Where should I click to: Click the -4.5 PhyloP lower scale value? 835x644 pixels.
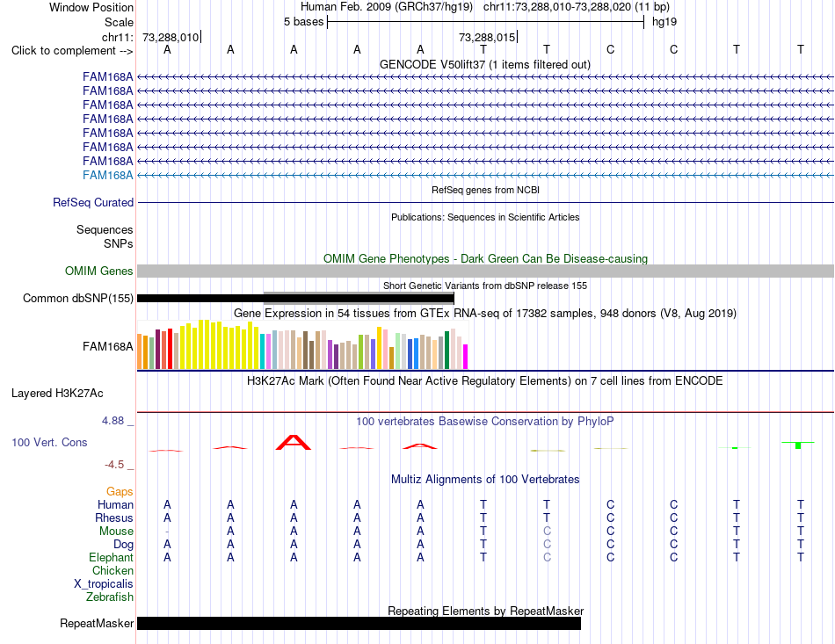pyautogui.click(x=114, y=465)
